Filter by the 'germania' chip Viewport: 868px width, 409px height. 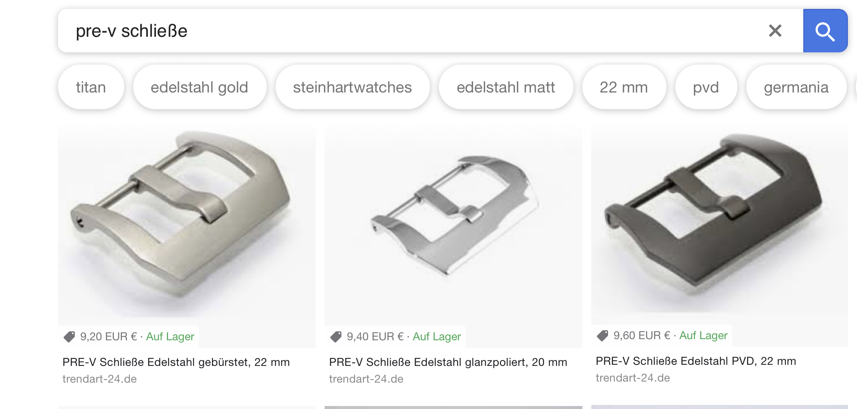pos(796,87)
